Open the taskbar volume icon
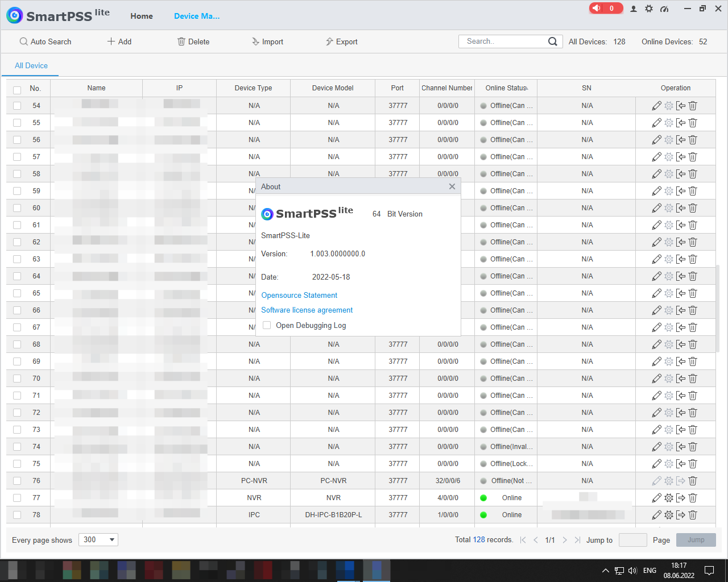 tap(633, 571)
